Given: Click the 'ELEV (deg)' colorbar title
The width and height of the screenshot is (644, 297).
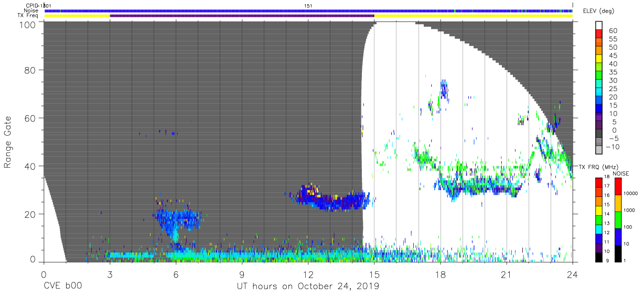Looking at the screenshot, I should click(x=598, y=10).
